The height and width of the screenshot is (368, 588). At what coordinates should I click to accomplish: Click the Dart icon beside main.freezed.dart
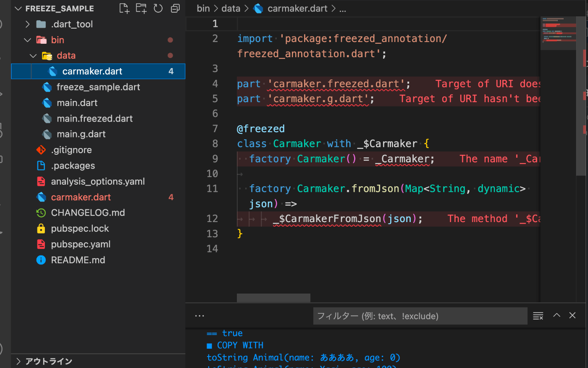(47, 119)
